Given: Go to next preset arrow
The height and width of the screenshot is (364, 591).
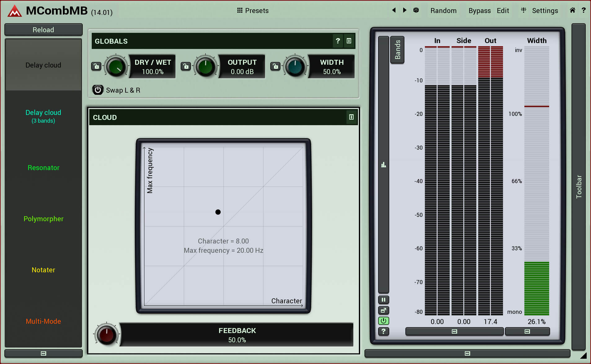Looking at the screenshot, I should coord(404,10).
